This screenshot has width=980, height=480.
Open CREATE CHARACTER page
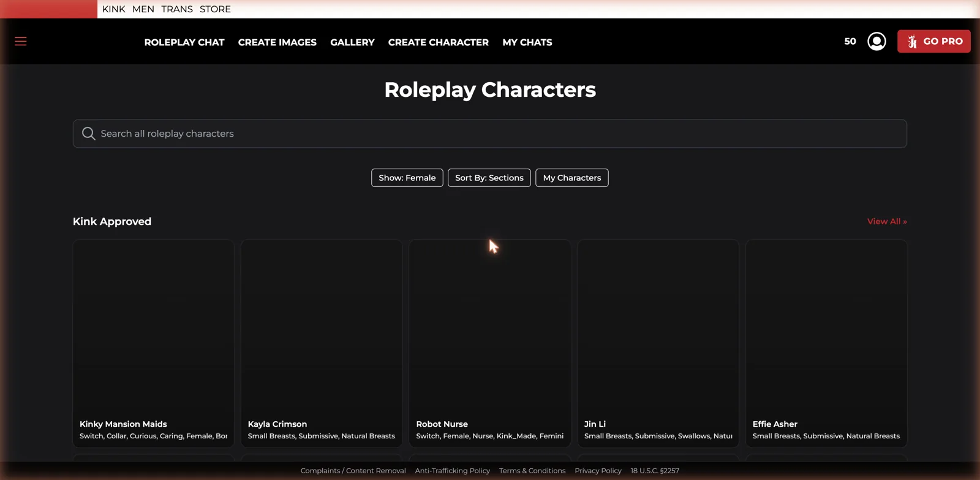(439, 42)
